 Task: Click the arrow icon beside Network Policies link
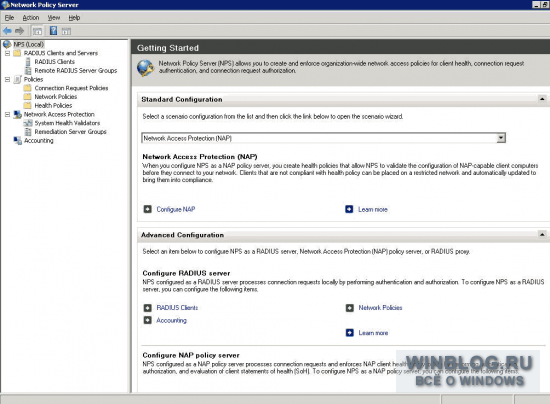(350, 308)
